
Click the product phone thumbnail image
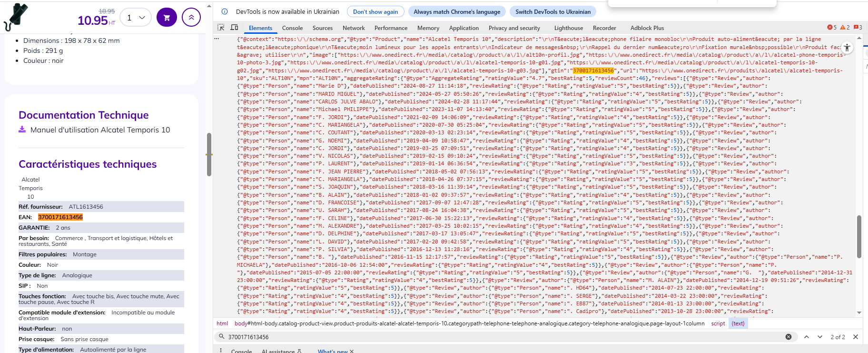point(16,17)
